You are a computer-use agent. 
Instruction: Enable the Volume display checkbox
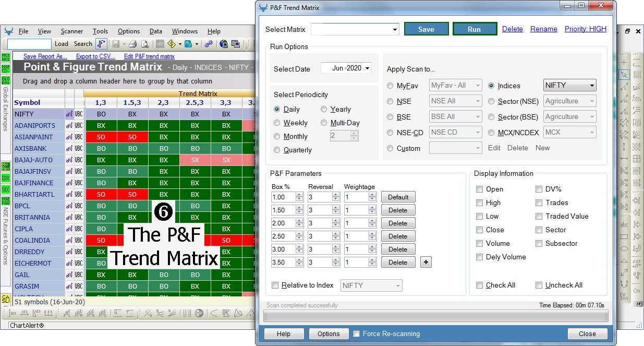(x=479, y=243)
